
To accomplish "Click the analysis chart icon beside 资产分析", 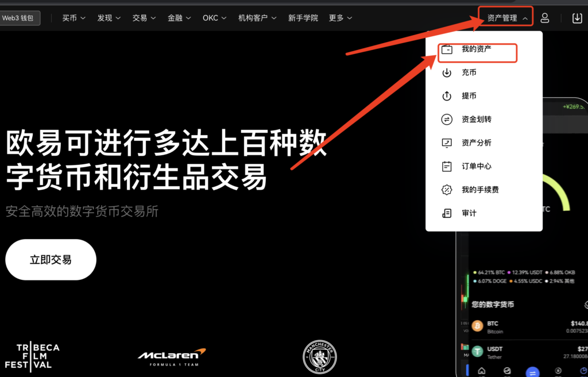I will (x=447, y=143).
